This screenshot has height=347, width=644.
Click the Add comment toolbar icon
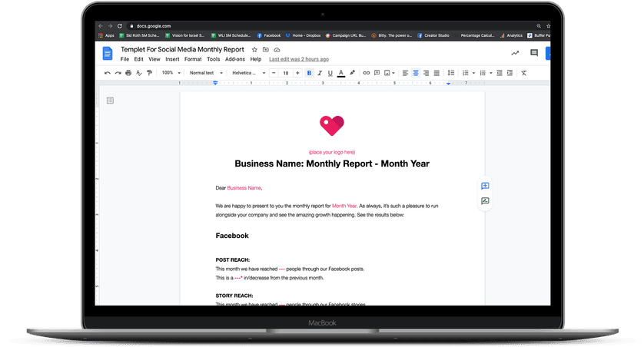[377, 73]
